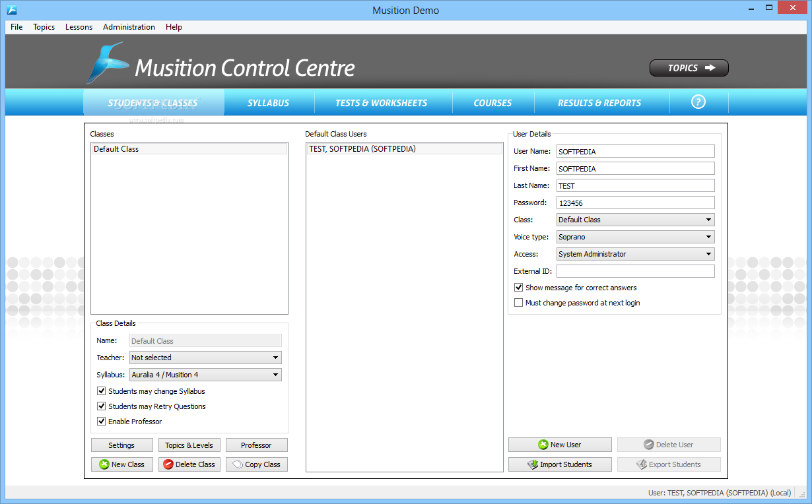Click the help question mark icon
Image resolution: width=812 pixels, height=504 pixels.
[x=698, y=102]
